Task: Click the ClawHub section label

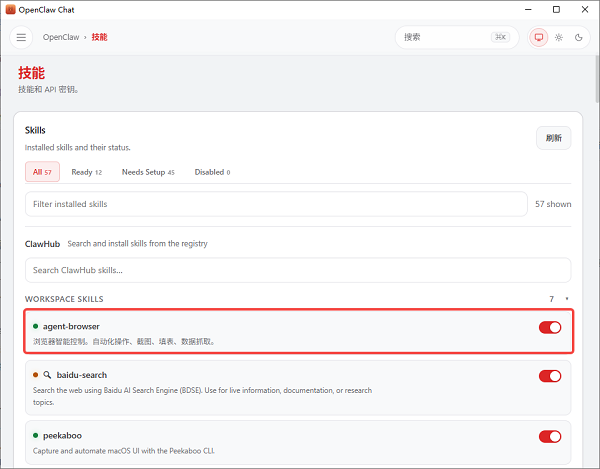Action: point(42,244)
